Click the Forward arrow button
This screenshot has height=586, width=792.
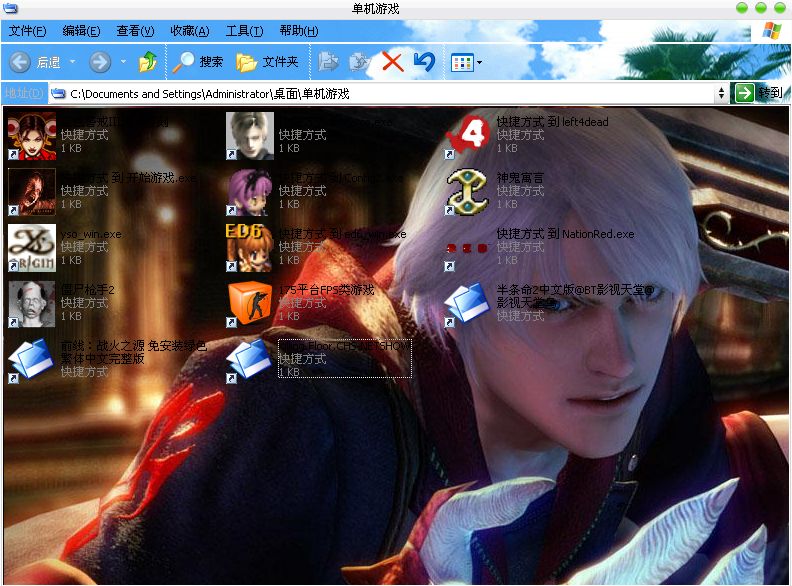tap(100, 63)
